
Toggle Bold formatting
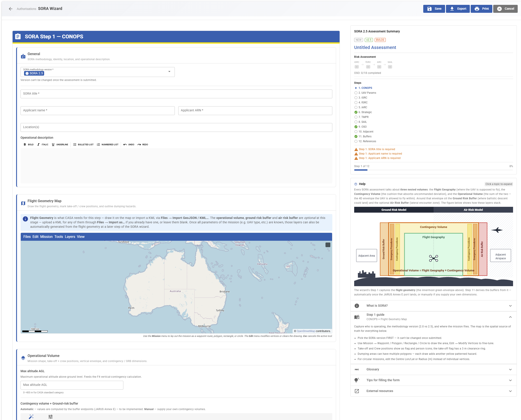click(28, 144)
